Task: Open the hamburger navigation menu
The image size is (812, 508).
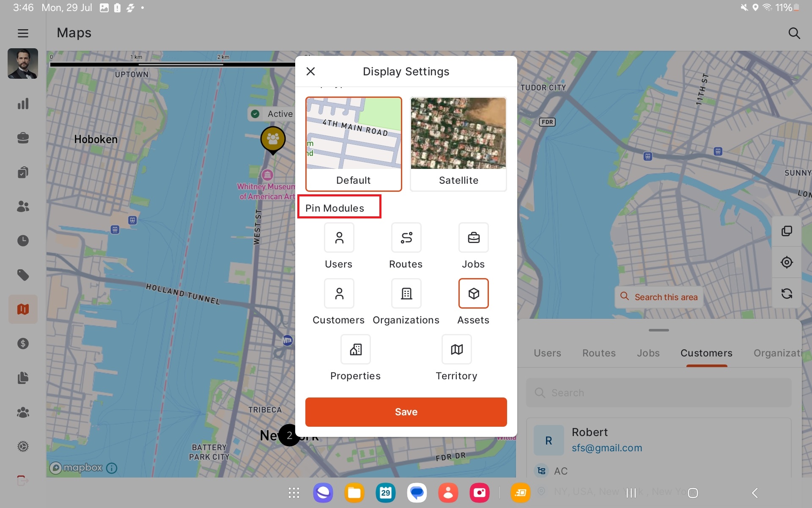Action: pyautogui.click(x=23, y=33)
